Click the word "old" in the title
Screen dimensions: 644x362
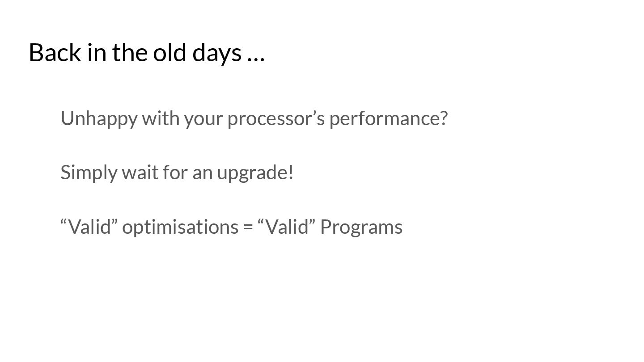(170, 53)
